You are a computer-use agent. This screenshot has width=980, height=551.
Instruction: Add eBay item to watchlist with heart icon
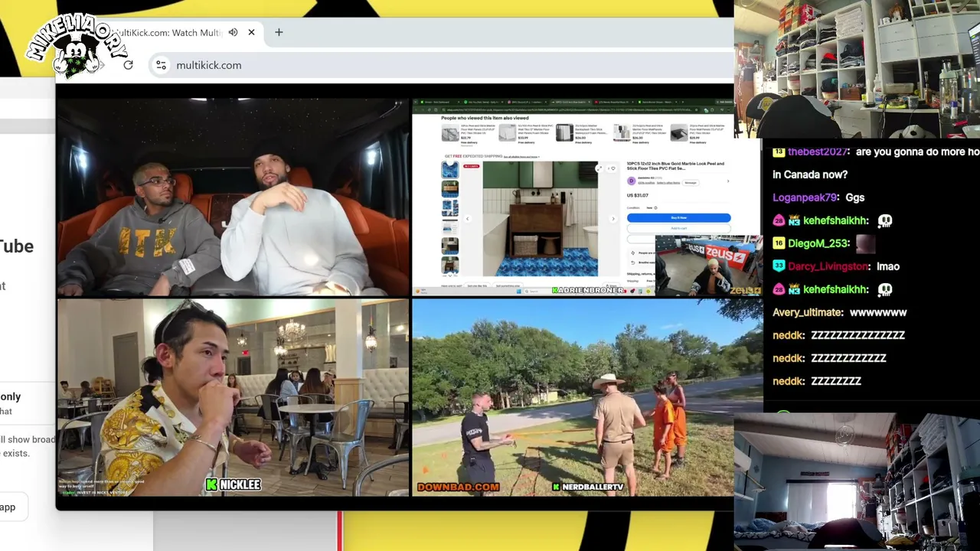pyautogui.click(x=612, y=168)
